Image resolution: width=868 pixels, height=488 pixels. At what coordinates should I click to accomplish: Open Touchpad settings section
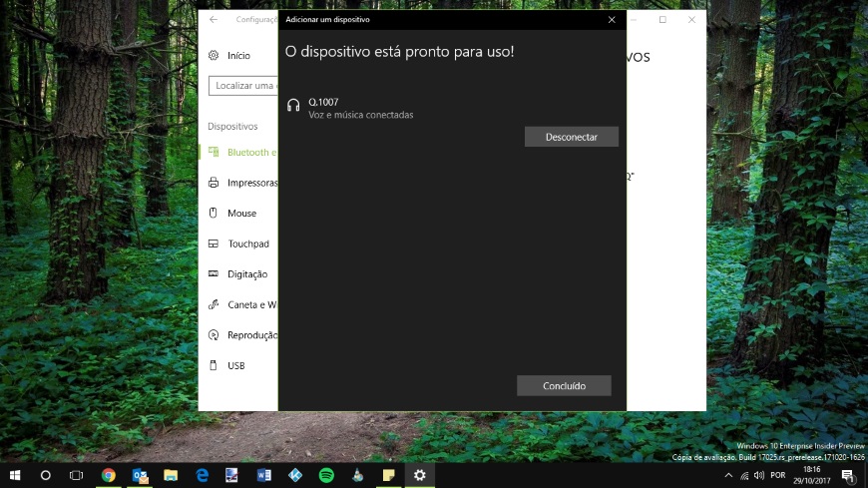coord(247,244)
